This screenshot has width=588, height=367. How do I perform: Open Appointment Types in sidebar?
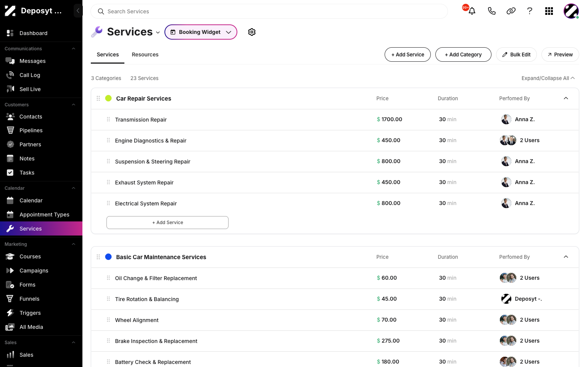pos(41,215)
